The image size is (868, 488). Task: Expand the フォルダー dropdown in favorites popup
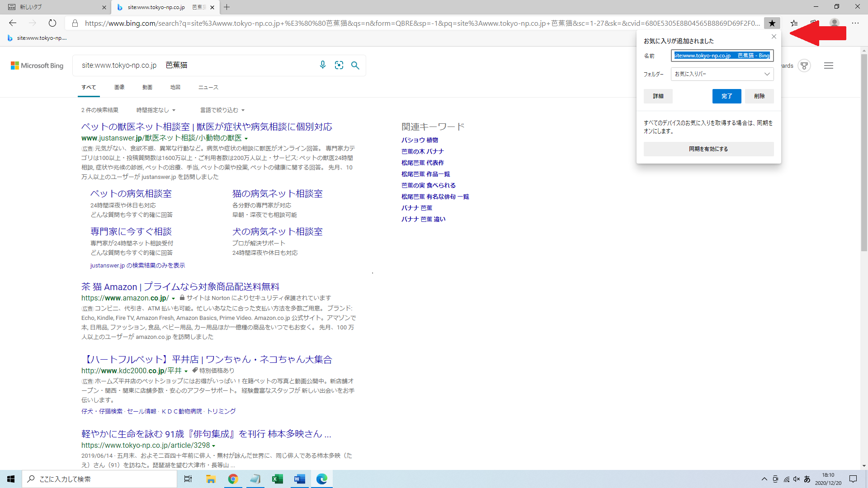722,74
